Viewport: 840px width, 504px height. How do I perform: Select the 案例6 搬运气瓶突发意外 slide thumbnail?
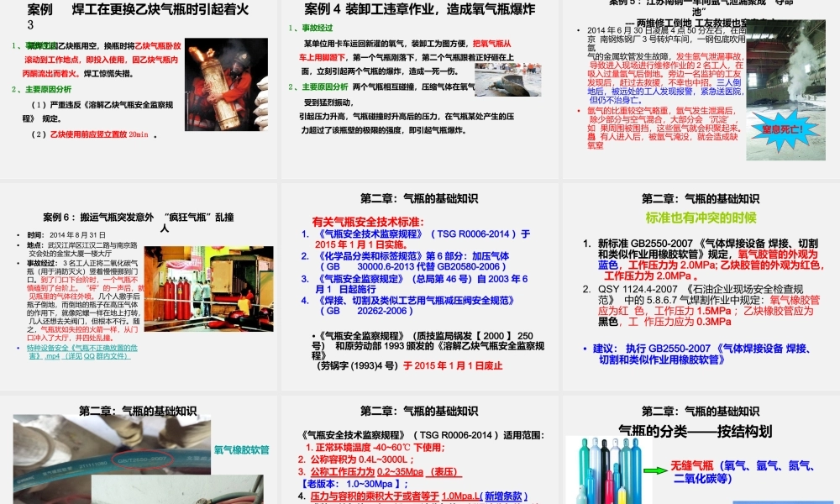coord(139,287)
